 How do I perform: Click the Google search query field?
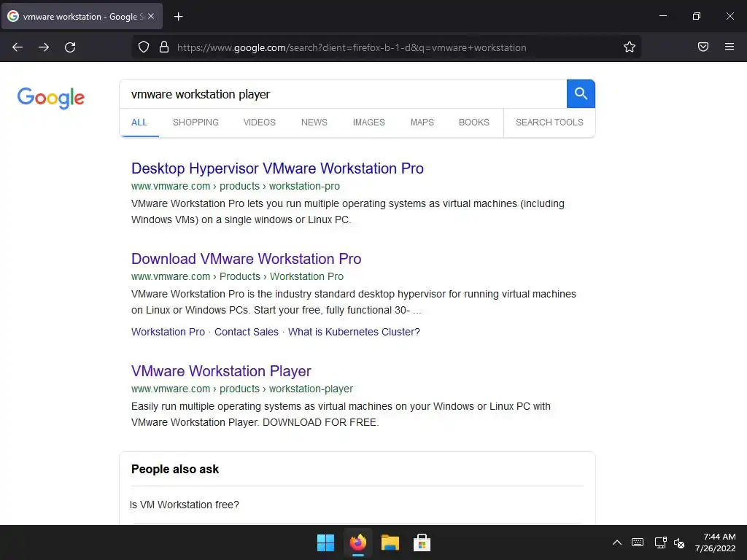click(343, 94)
